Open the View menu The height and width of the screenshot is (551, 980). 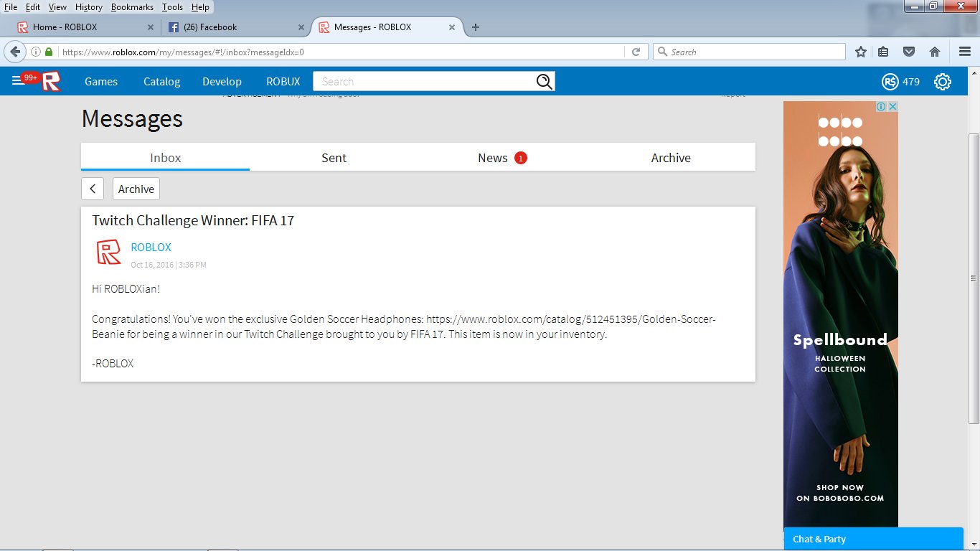pyautogui.click(x=57, y=6)
